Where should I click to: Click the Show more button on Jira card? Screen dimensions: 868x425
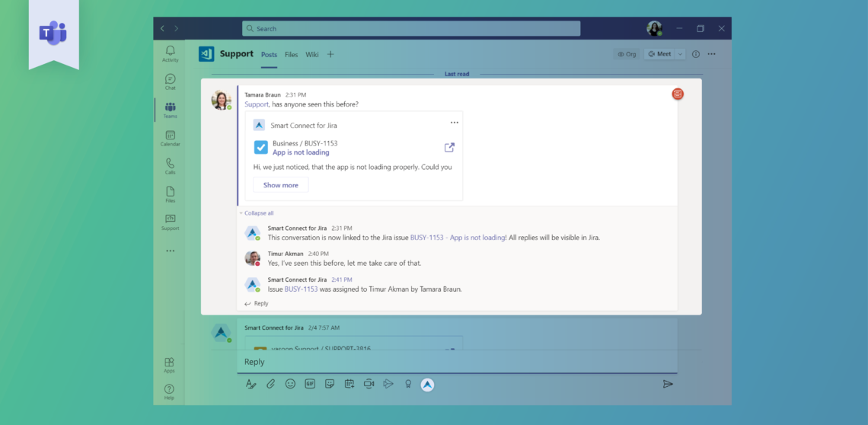coord(280,185)
